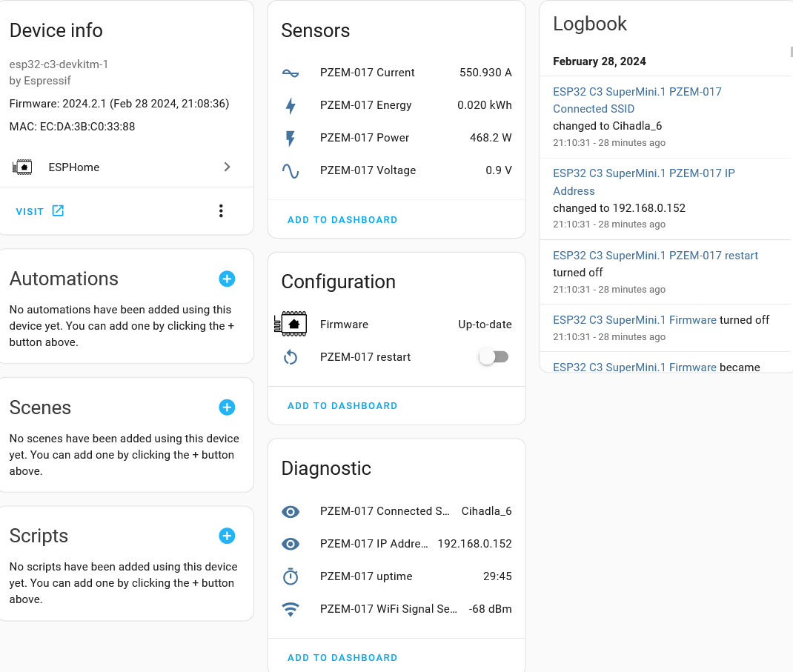793x672 pixels.
Task: Click the WiFi Signal strength icon
Action: (x=291, y=609)
